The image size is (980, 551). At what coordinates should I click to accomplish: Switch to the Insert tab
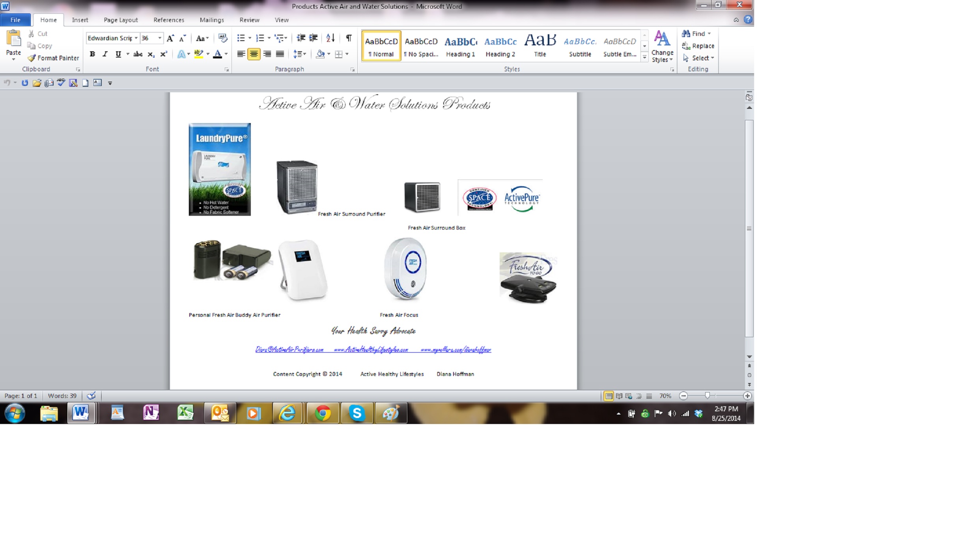[80, 20]
